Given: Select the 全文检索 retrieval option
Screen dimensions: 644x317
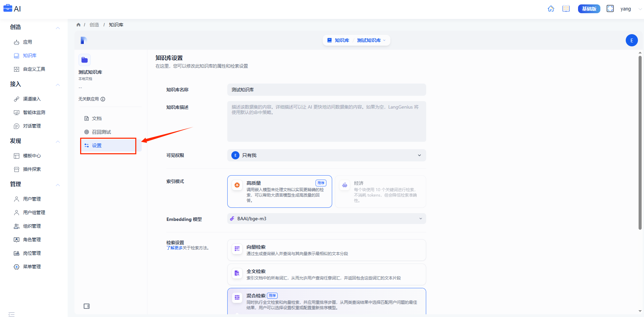Looking at the screenshot, I should tap(326, 274).
